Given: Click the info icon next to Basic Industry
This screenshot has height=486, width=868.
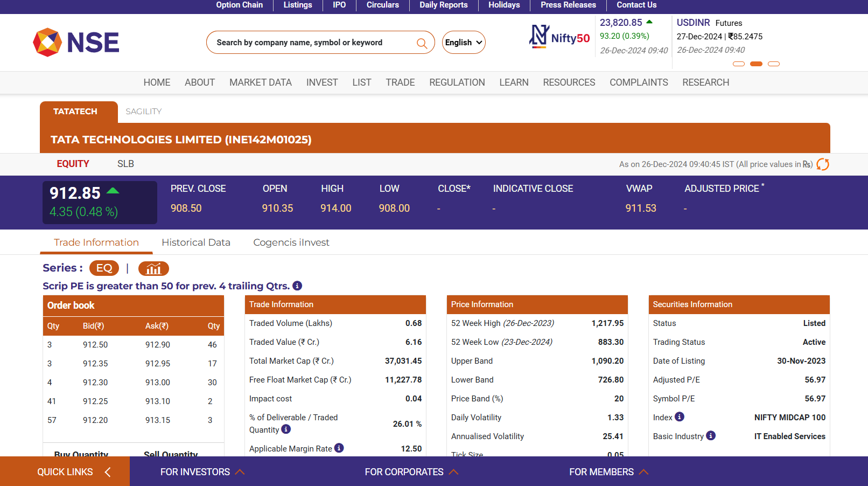Looking at the screenshot, I should 711,435.
